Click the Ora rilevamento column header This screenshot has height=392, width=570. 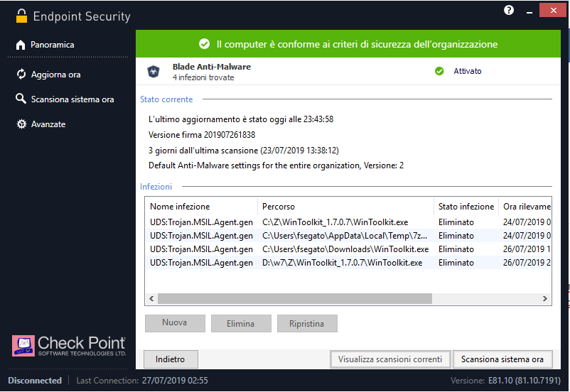pyautogui.click(x=525, y=207)
